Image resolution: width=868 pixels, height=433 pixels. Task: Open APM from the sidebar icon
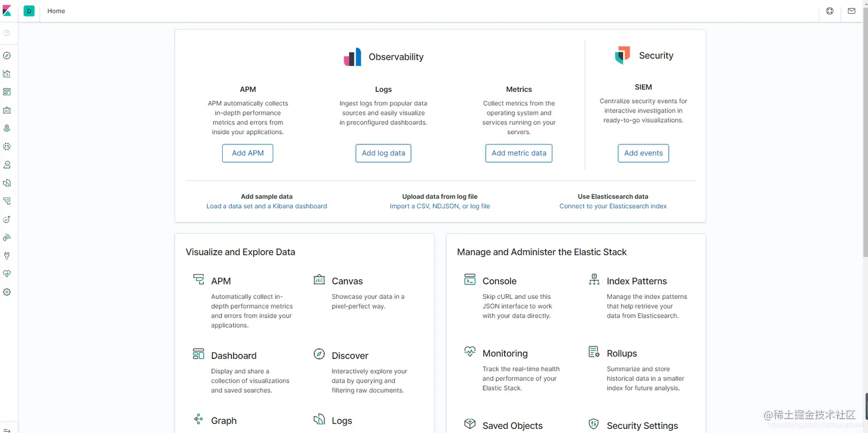7,201
